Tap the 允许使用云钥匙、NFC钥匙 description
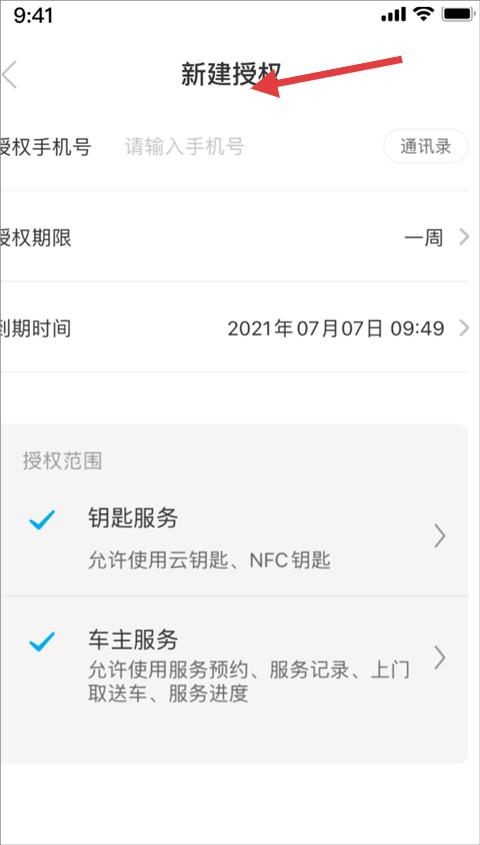 click(209, 562)
